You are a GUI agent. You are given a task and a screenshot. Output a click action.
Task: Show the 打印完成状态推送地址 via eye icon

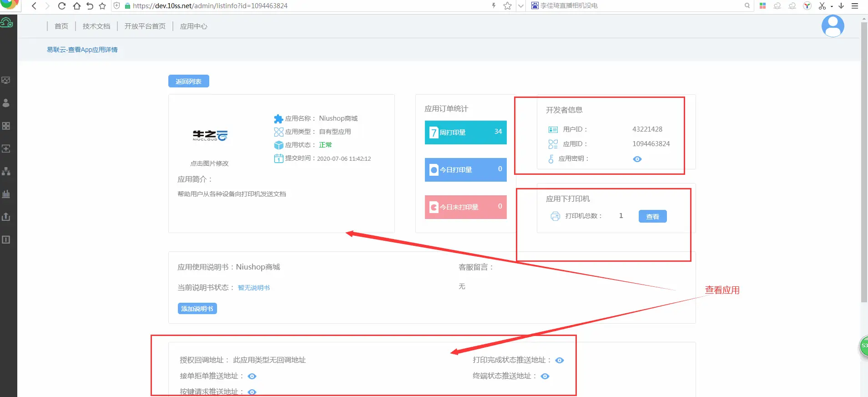point(560,360)
